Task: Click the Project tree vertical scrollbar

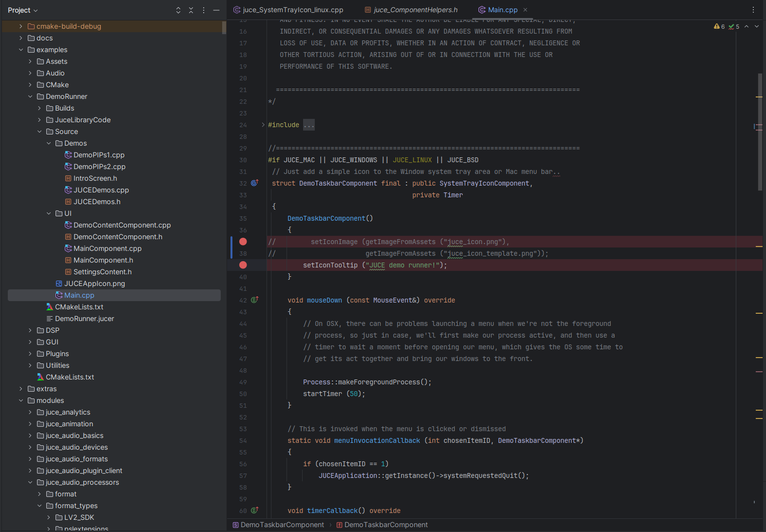Action: 224,28
